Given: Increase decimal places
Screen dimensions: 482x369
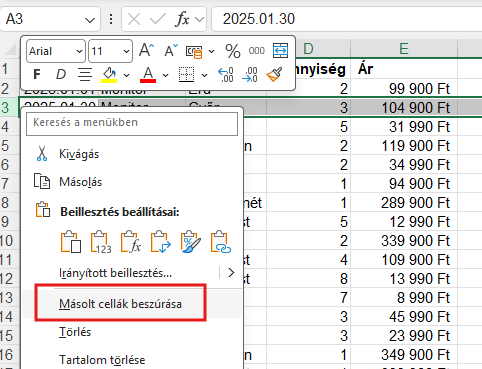Looking at the screenshot, I should pos(226,75).
